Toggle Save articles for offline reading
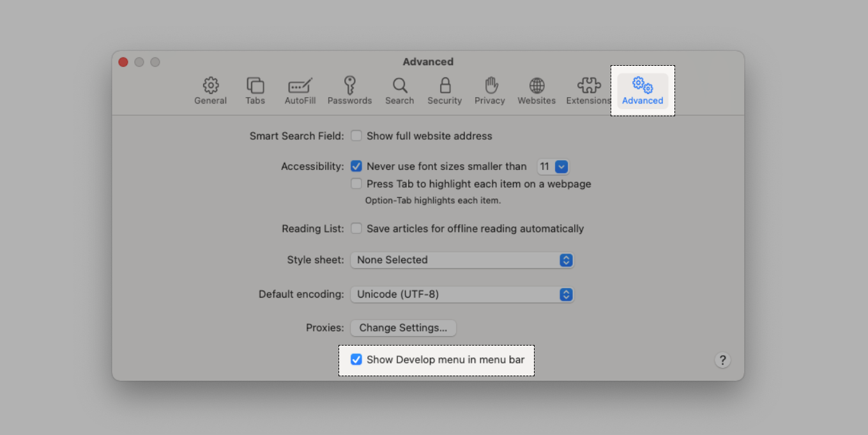868x435 pixels. click(356, 229)
